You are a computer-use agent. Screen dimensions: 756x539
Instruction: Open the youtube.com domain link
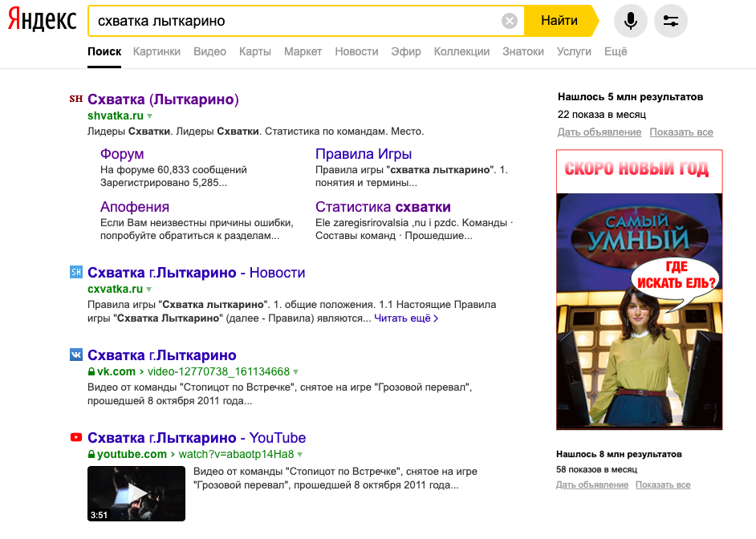pos(132,454)
